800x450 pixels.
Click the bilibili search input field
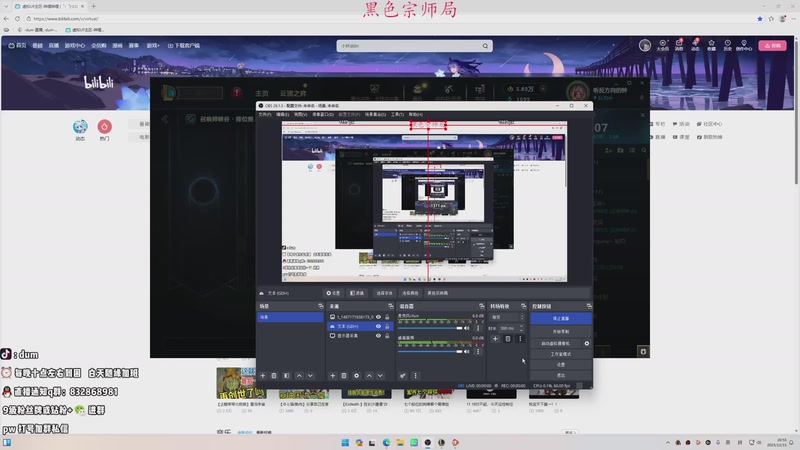tap(408, 46)
